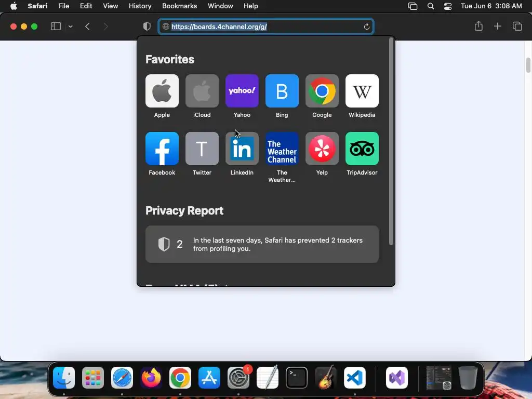Toggle the Safari sidebar
The image size is (532, 399).
(x=56, y=26)
